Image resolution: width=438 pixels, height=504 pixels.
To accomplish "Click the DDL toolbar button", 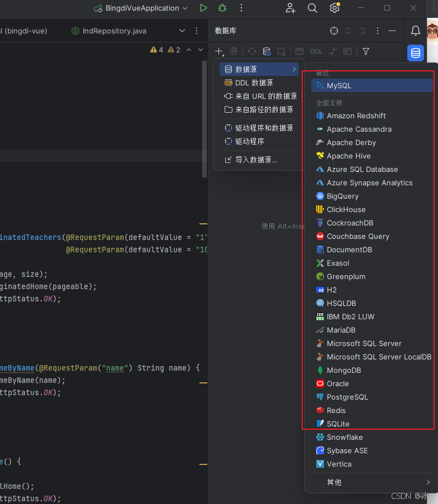I will (316, 51).
